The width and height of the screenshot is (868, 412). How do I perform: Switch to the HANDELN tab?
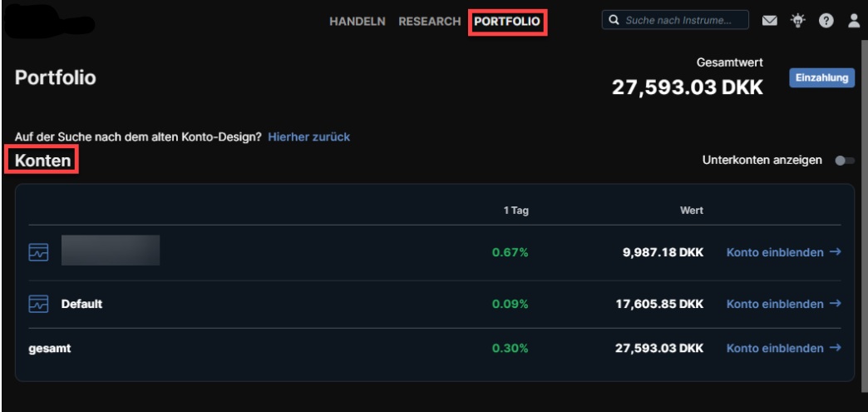(x=358, y=22)
